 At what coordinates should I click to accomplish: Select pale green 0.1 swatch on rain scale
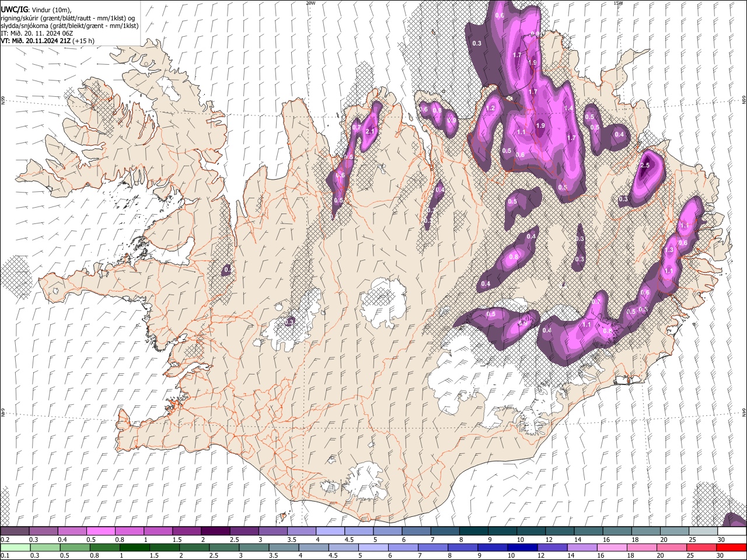tap(15, 547)
